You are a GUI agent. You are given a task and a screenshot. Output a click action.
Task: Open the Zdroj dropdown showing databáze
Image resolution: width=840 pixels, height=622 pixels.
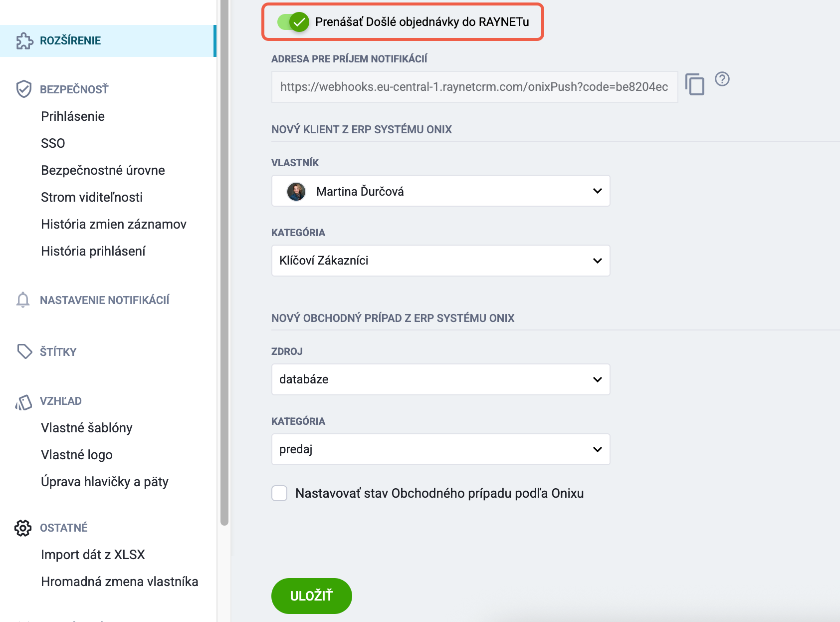[x=440, y=379]
